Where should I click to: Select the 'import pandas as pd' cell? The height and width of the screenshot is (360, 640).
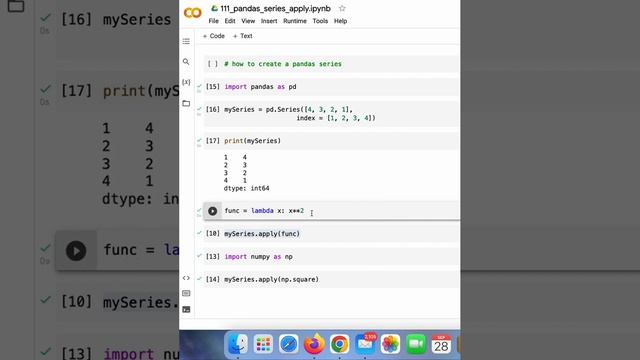(x=331, y=87)
